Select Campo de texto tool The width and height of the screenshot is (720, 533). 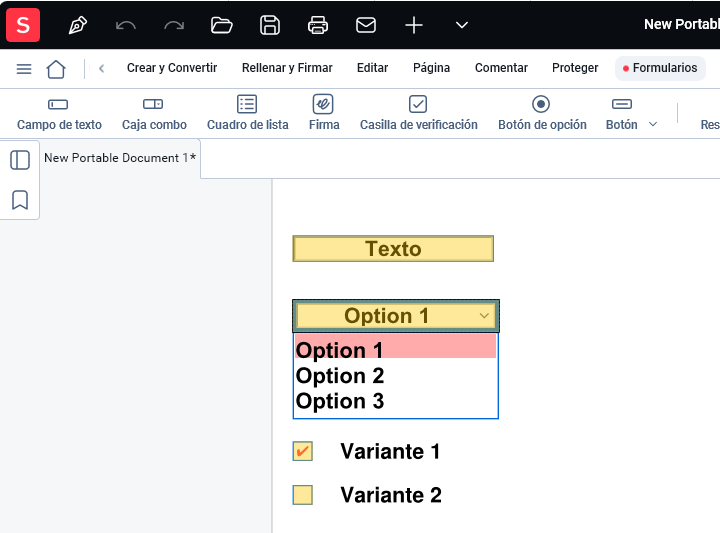point(59,113)
